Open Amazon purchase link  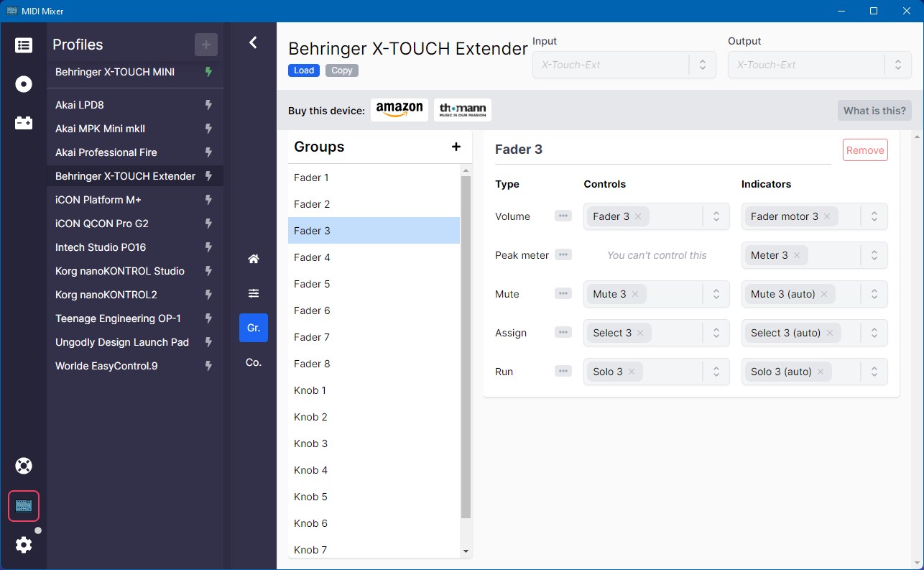399,110
